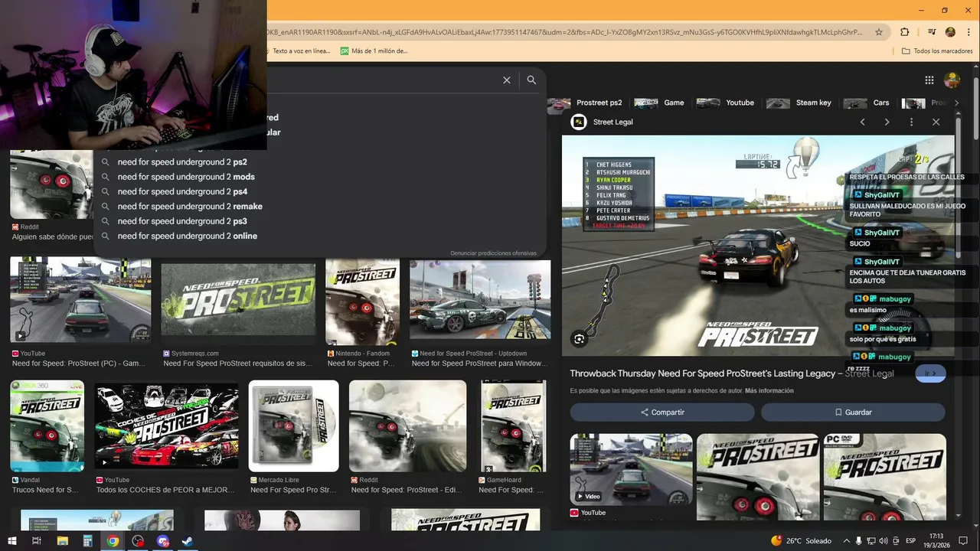Choose suggestion underground 2 ps2
This screenshot has width=980, height=551.
pos(182,162)
